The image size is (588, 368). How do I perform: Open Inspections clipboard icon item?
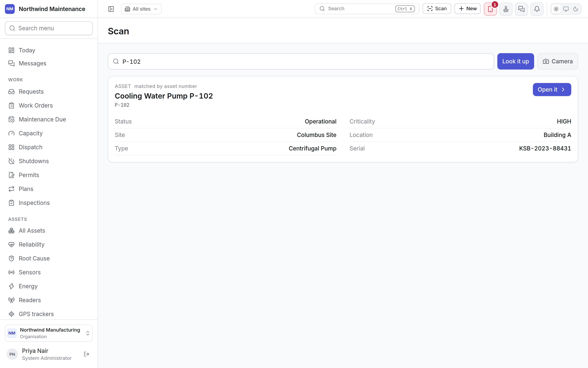(x=49, y=203)
